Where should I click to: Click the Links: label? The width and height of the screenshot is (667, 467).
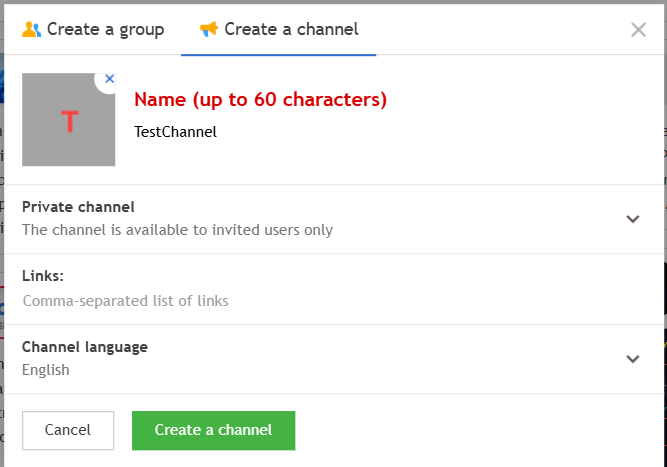43,276
